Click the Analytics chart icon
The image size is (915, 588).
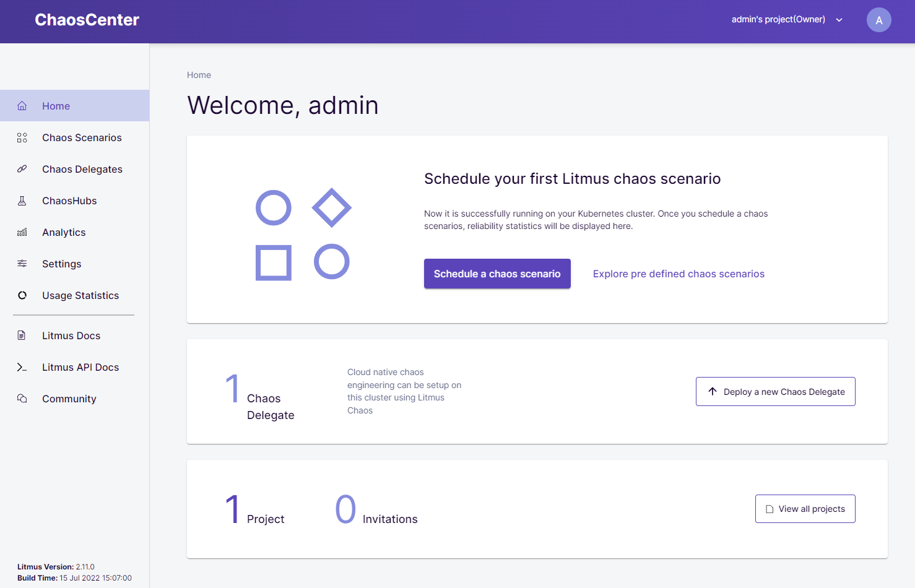click(22, 232)
